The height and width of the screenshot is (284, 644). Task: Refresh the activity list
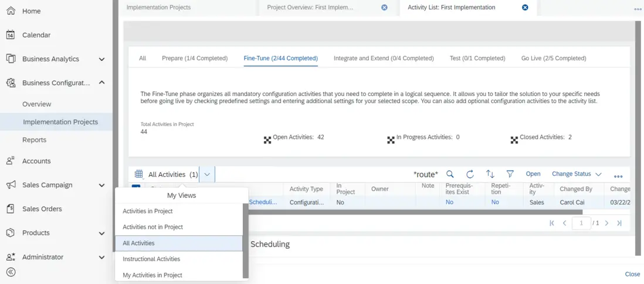pos(470,174)
